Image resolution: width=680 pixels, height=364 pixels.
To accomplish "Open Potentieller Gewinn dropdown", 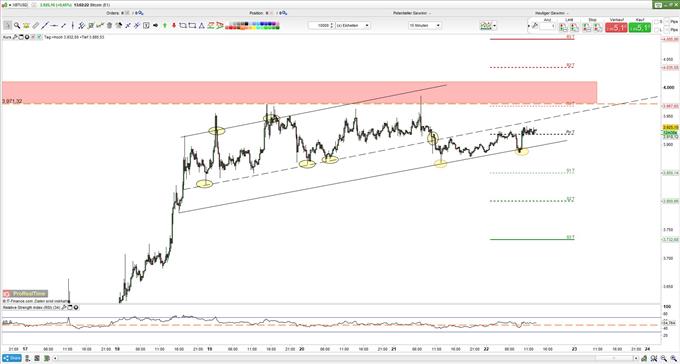I will pyautogui.click(x=412, y=13).
